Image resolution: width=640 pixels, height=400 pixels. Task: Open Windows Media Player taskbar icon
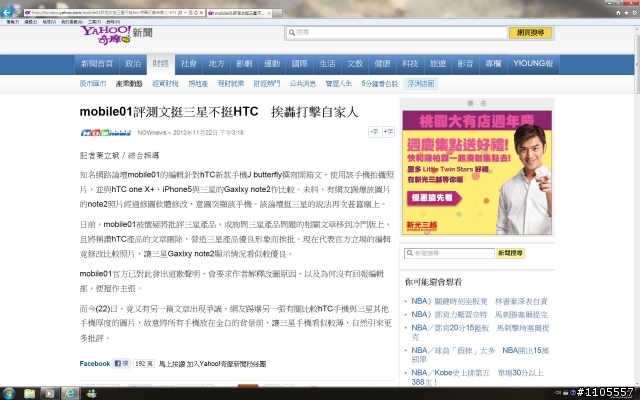49,393
